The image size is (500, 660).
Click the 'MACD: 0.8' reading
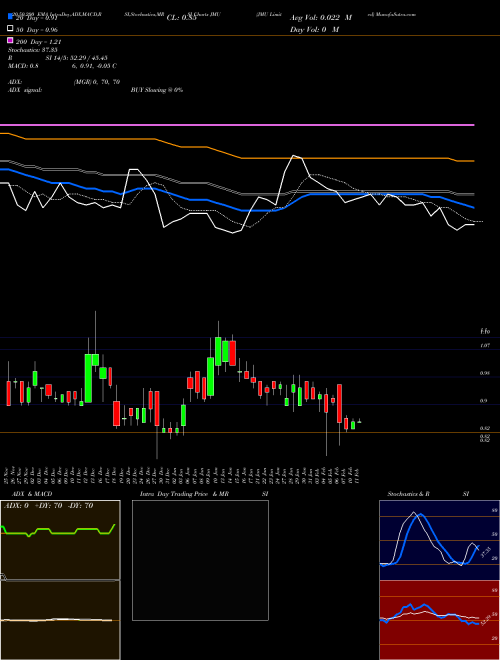23,66
